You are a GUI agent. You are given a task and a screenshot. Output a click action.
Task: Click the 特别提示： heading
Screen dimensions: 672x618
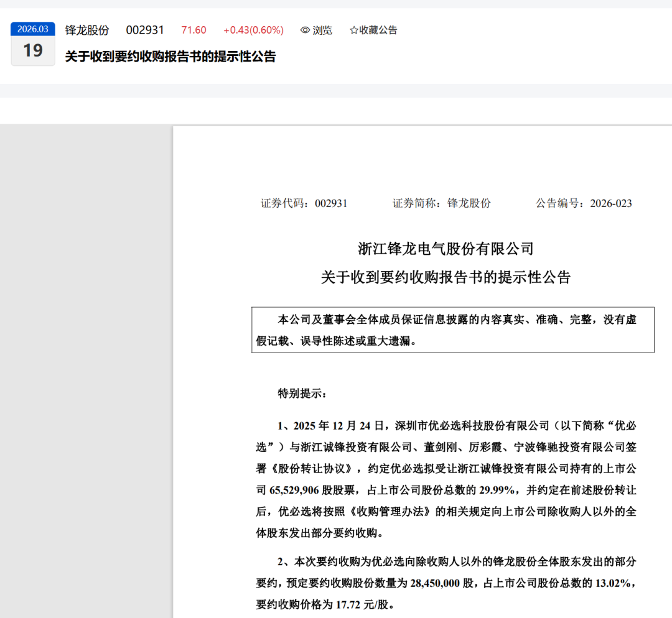[302, 394]
